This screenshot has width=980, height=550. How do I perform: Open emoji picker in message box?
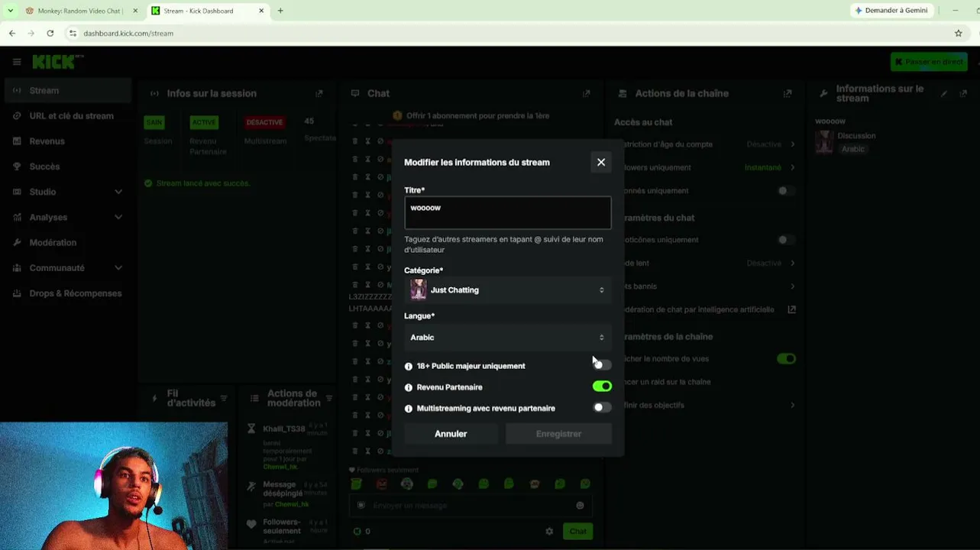click(580, 505)
